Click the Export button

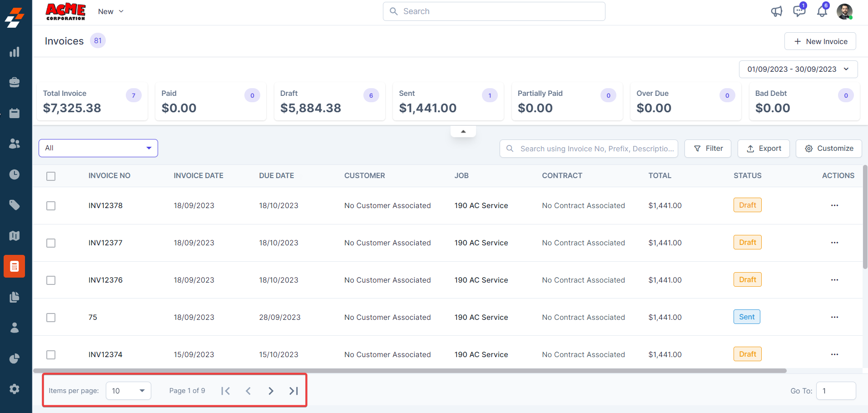point(764,149)
